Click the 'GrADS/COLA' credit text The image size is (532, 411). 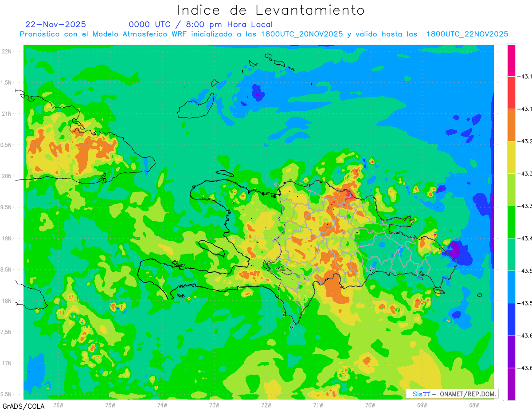tap(23, 406)
